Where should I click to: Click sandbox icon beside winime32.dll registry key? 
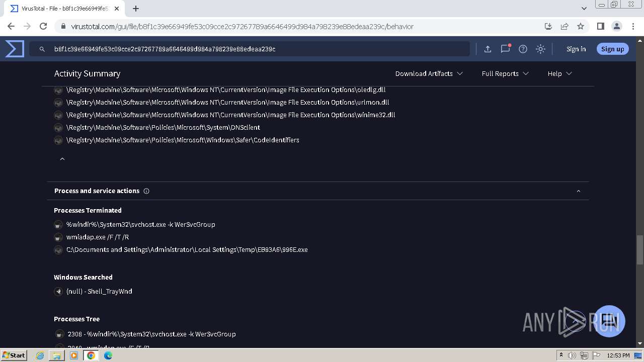[58, 115]
